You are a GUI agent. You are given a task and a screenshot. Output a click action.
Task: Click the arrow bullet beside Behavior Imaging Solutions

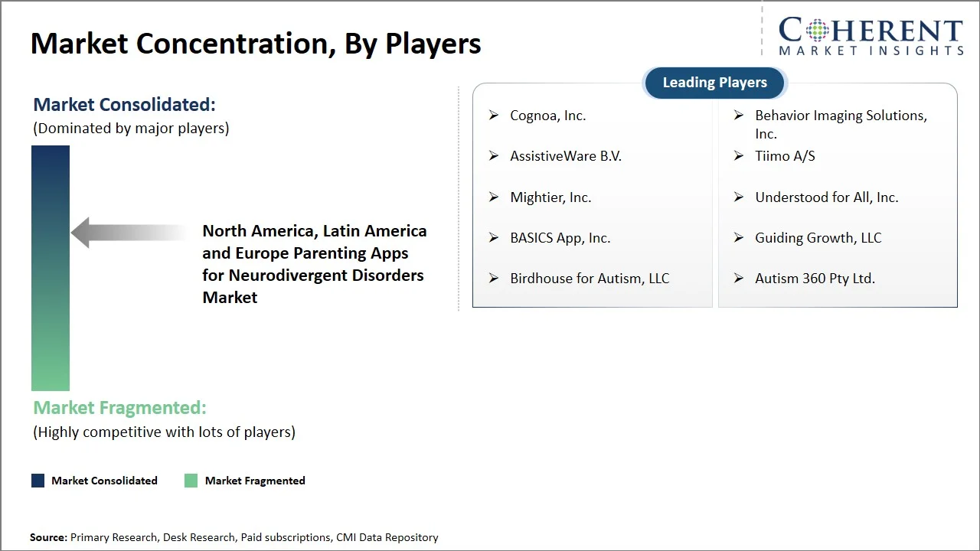coord(739,116)
